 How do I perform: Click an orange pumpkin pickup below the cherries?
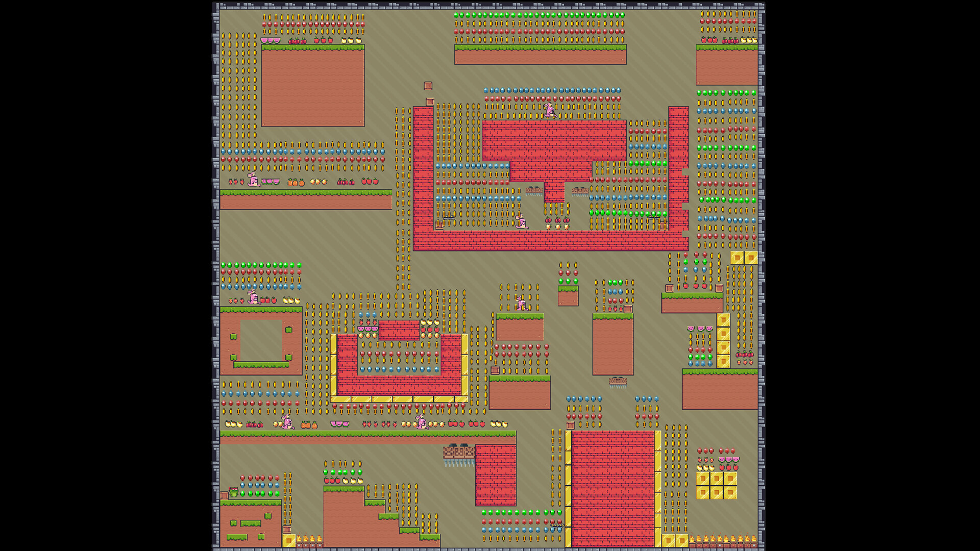pyautogui.click(x=548, y=227)
